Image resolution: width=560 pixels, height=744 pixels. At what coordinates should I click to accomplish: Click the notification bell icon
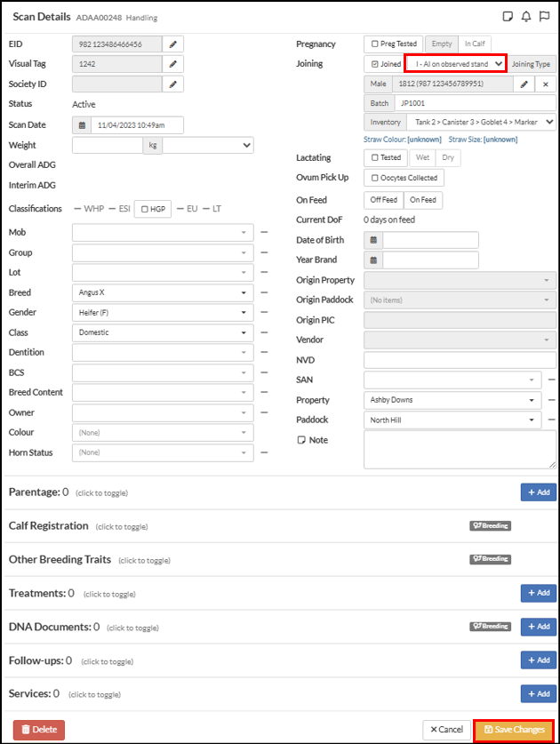pyautogui.click(x=526, y=16)
